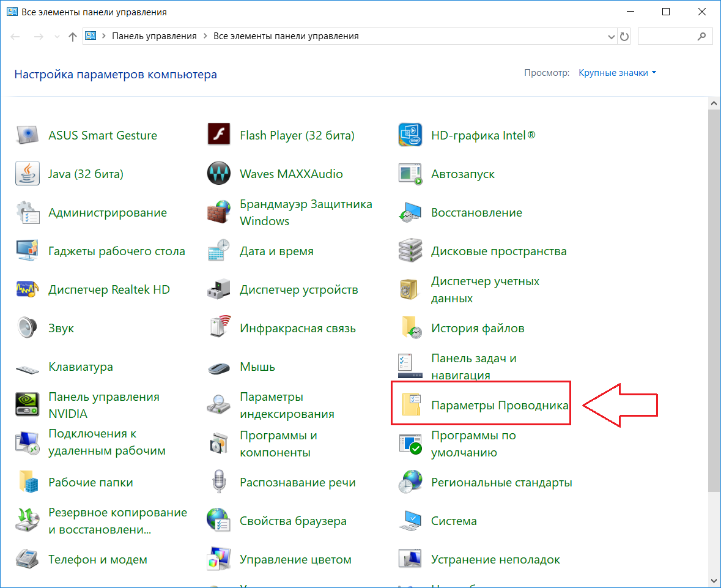Open the Распознавание речи microphone icon
This screenshot has height=588, width=721.
pos(219,482)
